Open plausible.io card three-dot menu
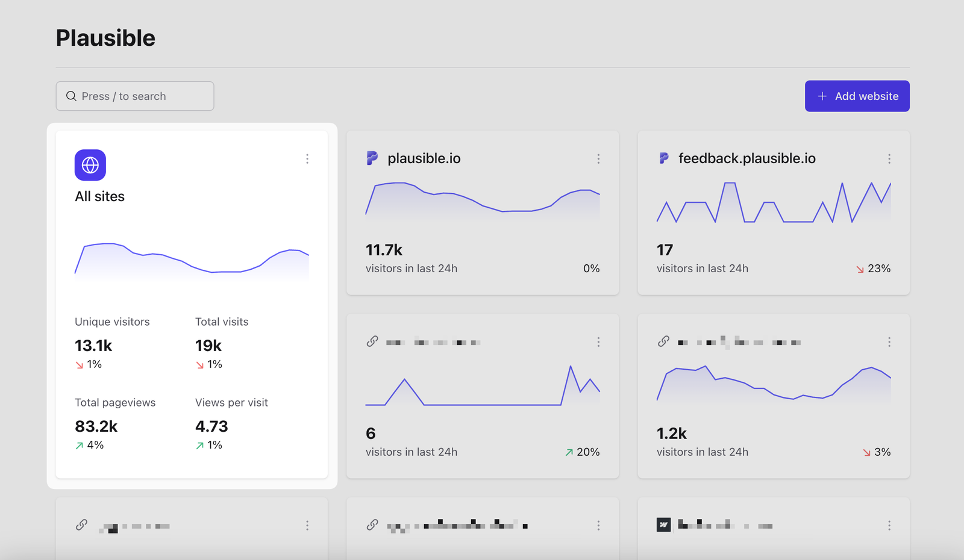This screenshot has height=560, width=964. pyautogui.click(x=598, y=159)
